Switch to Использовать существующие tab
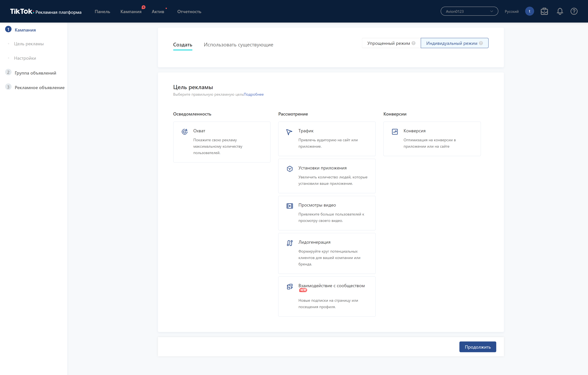This screenshot has height=375, width=588. tap(238, 45)
